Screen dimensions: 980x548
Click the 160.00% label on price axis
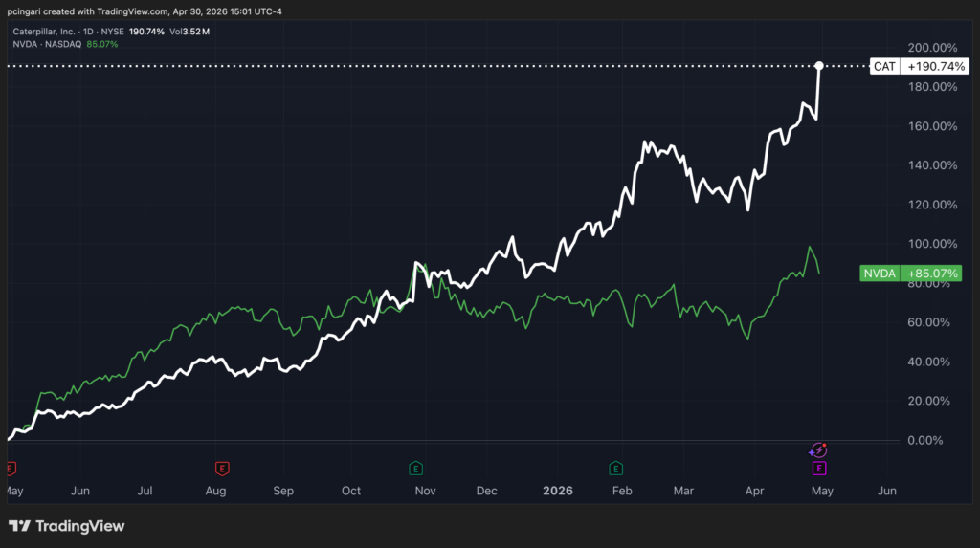pos(932,125)
